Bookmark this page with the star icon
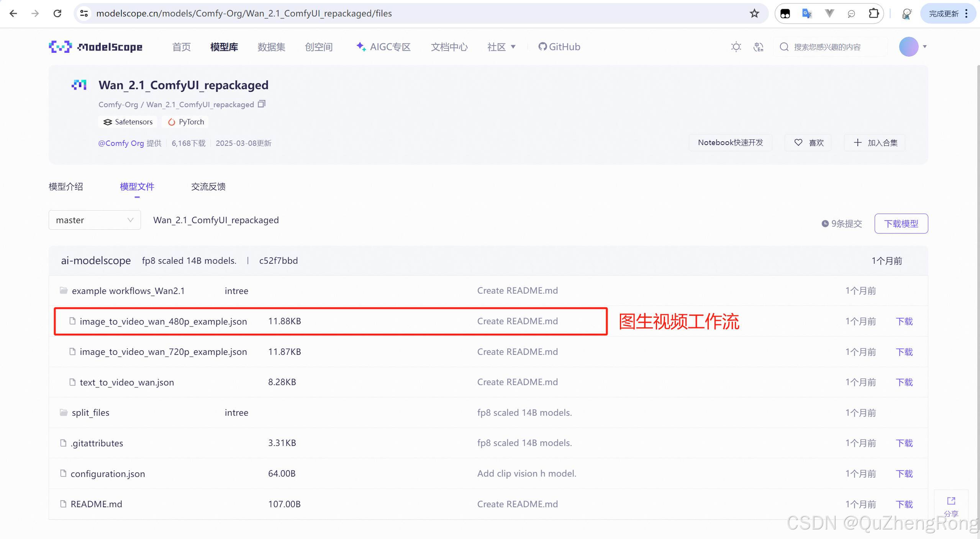 point(754,13)
